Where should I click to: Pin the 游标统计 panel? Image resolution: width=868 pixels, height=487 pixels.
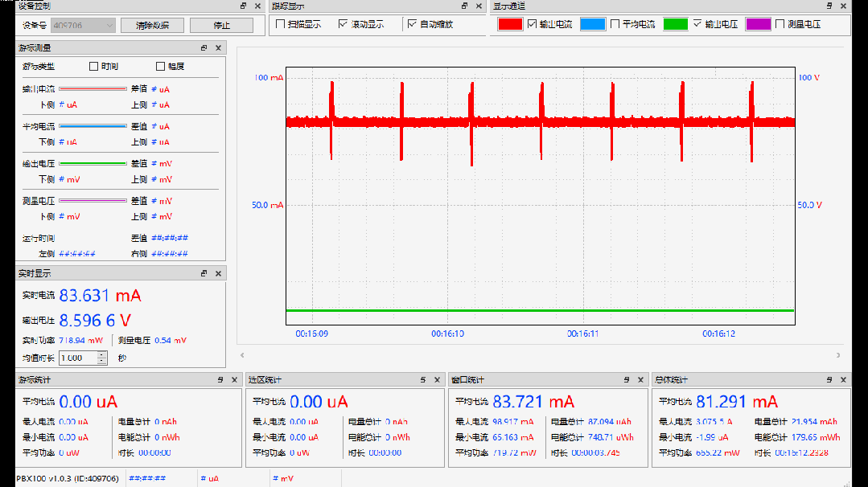click(220, 380)
